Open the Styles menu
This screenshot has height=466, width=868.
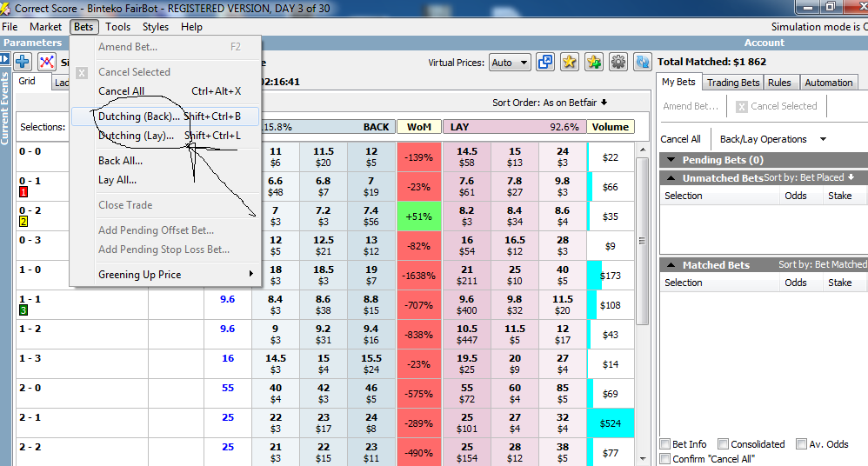156,27
